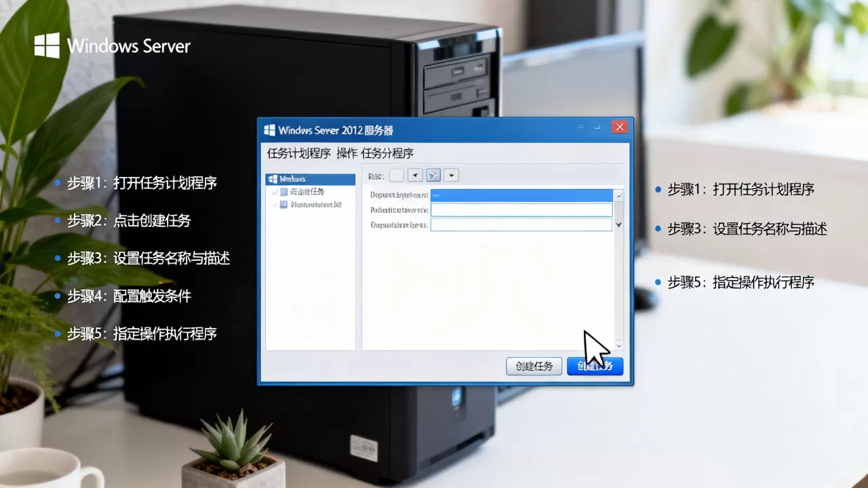The width and height of the screenshot is (868, 488).
Task: Click the text 步骤2：点击创建任务
Action: click(x=129, y=220)
